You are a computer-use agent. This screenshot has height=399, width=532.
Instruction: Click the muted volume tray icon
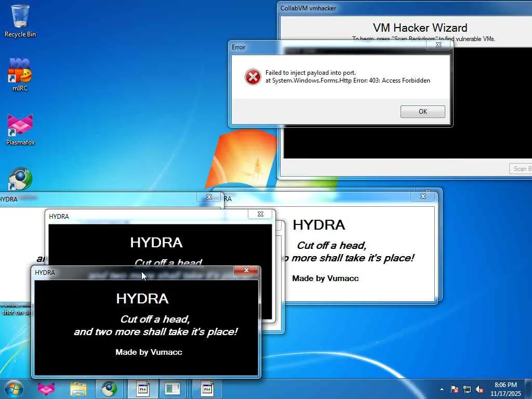pos(480,390)
